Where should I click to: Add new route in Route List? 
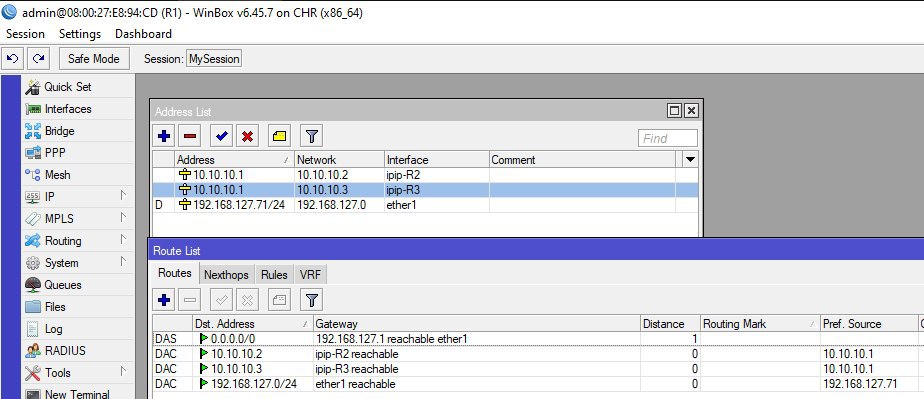pyautogui.click(x=164, y=300)
